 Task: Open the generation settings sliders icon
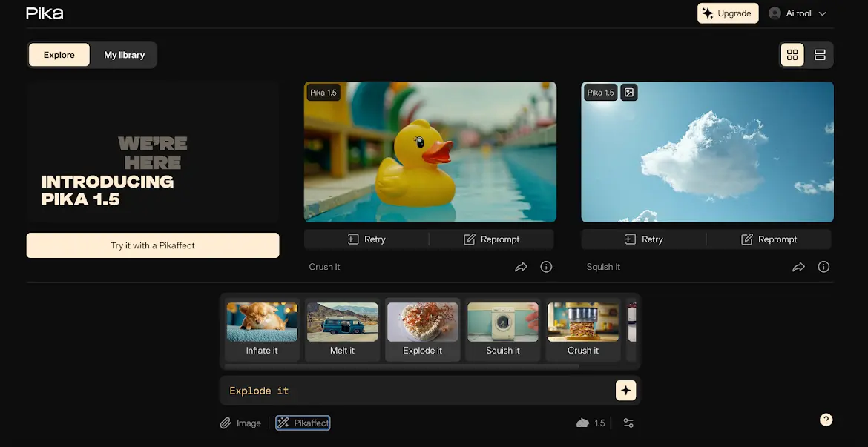coord(628,423)
